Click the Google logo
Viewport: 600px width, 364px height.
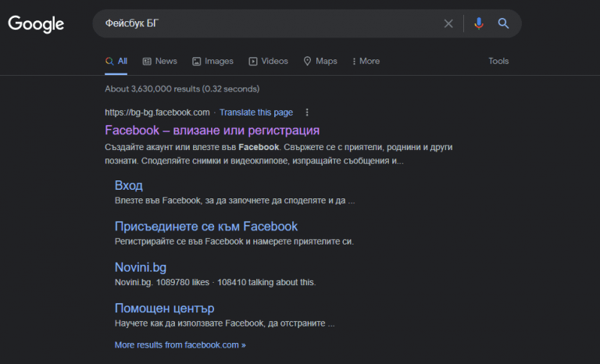(x=36, y=23)
